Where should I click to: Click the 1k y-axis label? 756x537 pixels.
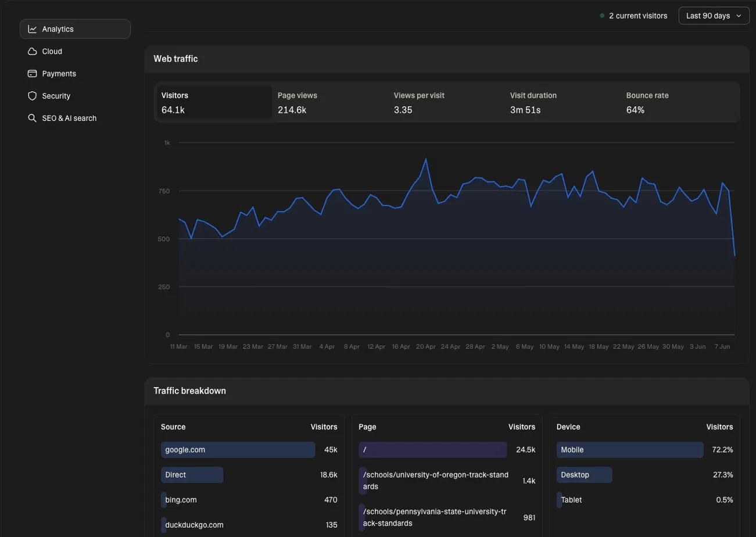(167, 142)
